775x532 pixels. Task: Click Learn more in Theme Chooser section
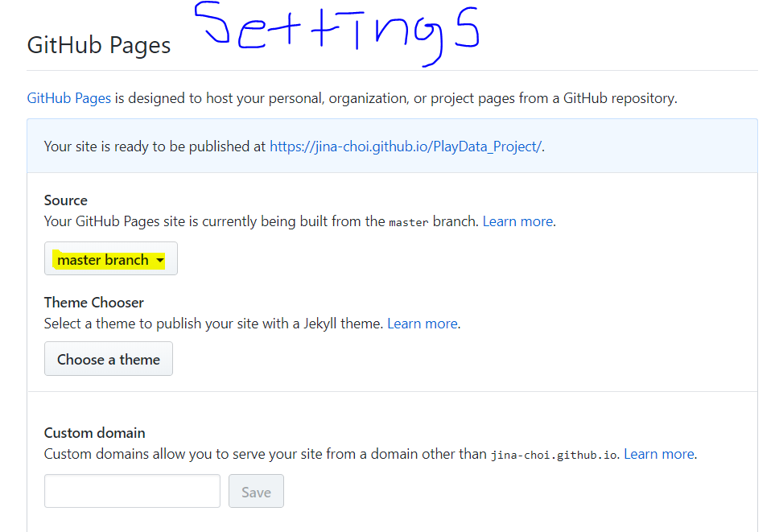pos(422,324)
